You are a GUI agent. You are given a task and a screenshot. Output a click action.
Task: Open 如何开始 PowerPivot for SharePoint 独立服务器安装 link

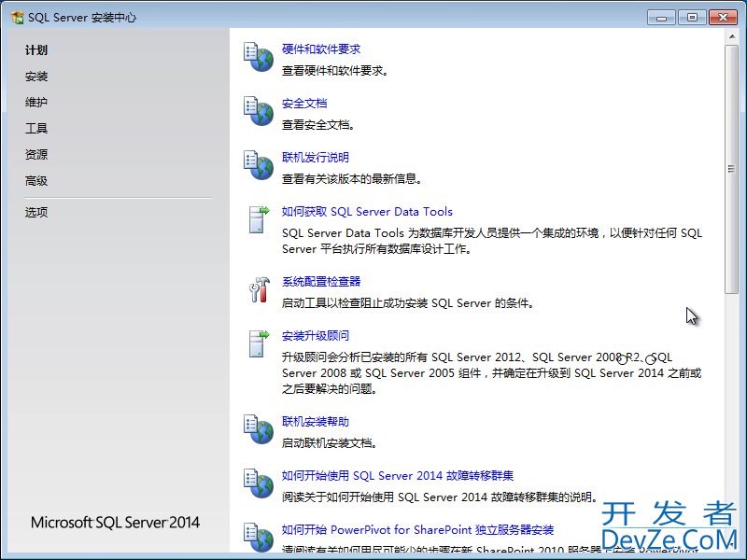point(417,529)
